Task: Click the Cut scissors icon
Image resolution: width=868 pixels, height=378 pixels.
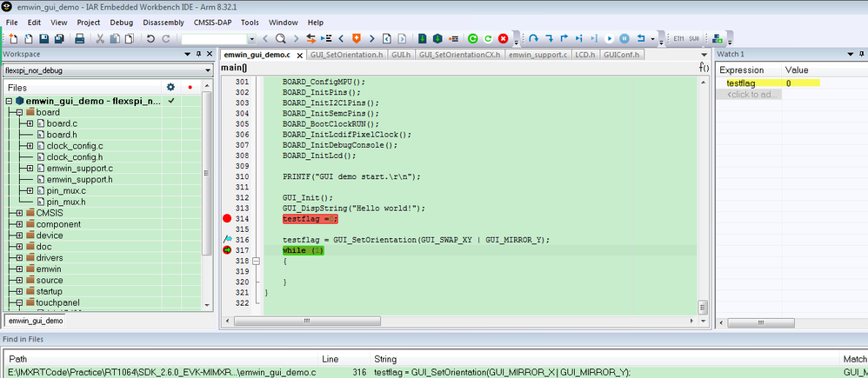Action: (100, 39)
